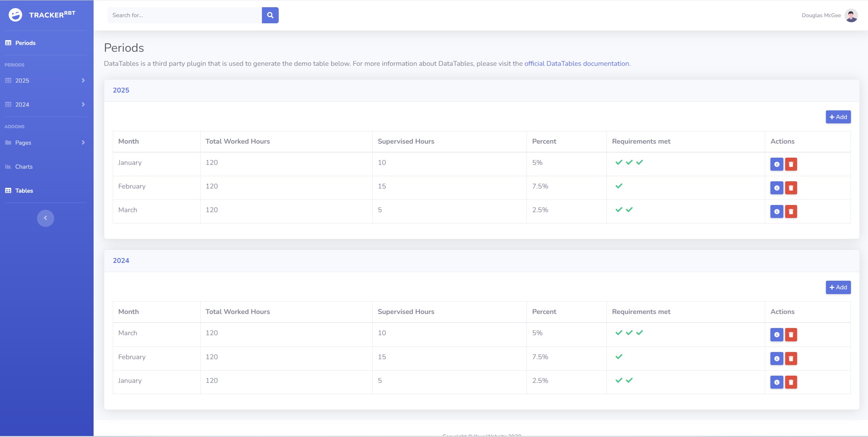Open Charts from the sidebar
This screenshot has width=868, height=437.
pos(24,167)
